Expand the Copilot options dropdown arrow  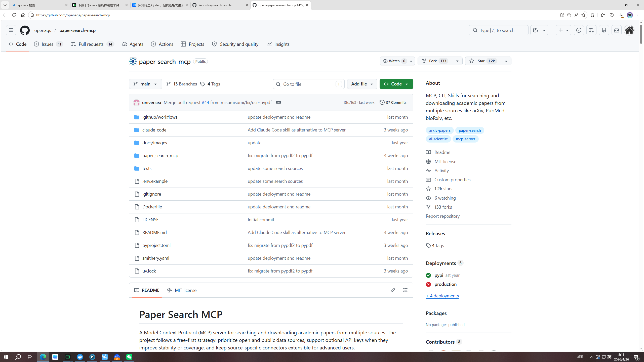click(x=544, y=30)
